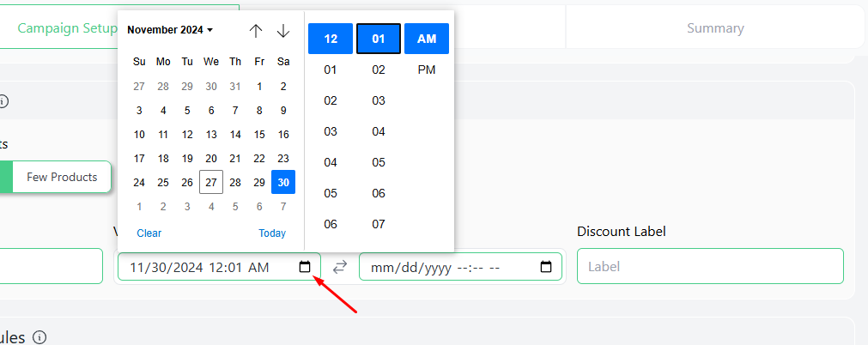Open the Summary tab
This screenshot has width=868, height=345.
pyautogui.click(x=715, y=28)
